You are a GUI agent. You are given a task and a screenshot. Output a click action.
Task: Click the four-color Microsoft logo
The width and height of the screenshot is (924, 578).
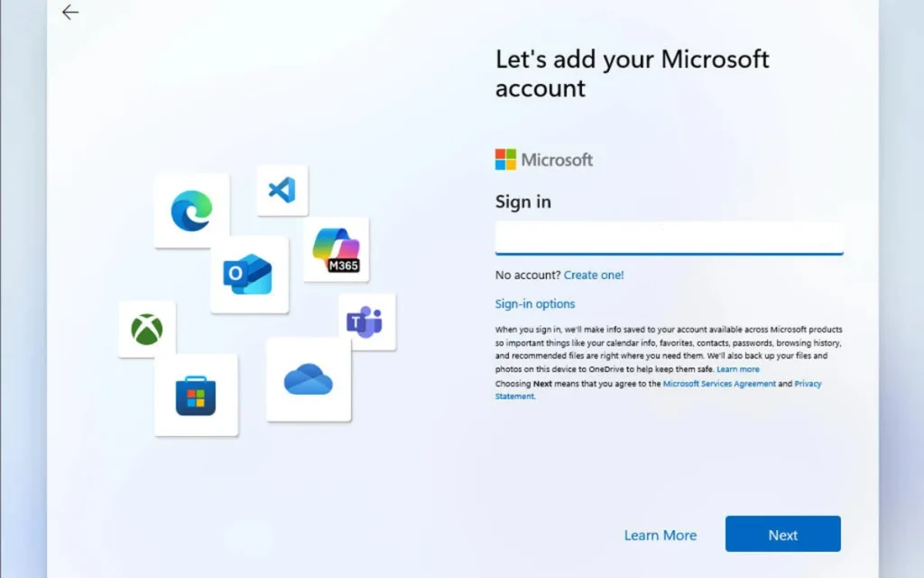504,159
